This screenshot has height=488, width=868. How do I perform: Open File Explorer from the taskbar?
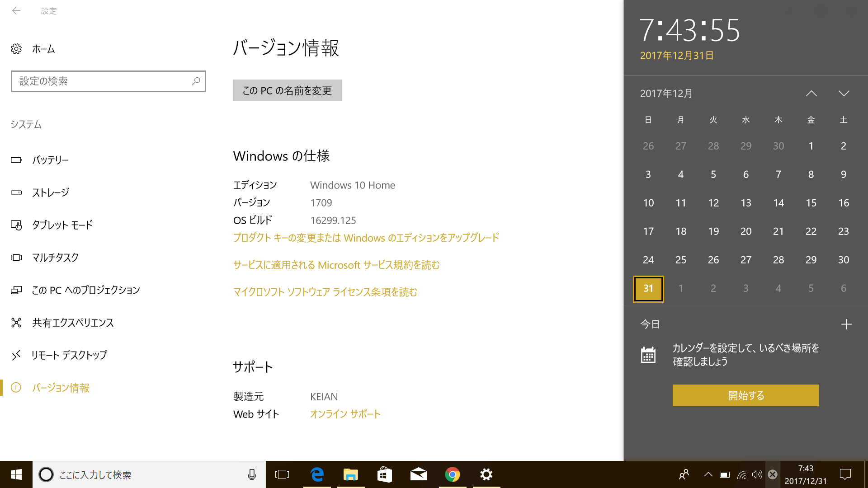click(x=351, y=474)
